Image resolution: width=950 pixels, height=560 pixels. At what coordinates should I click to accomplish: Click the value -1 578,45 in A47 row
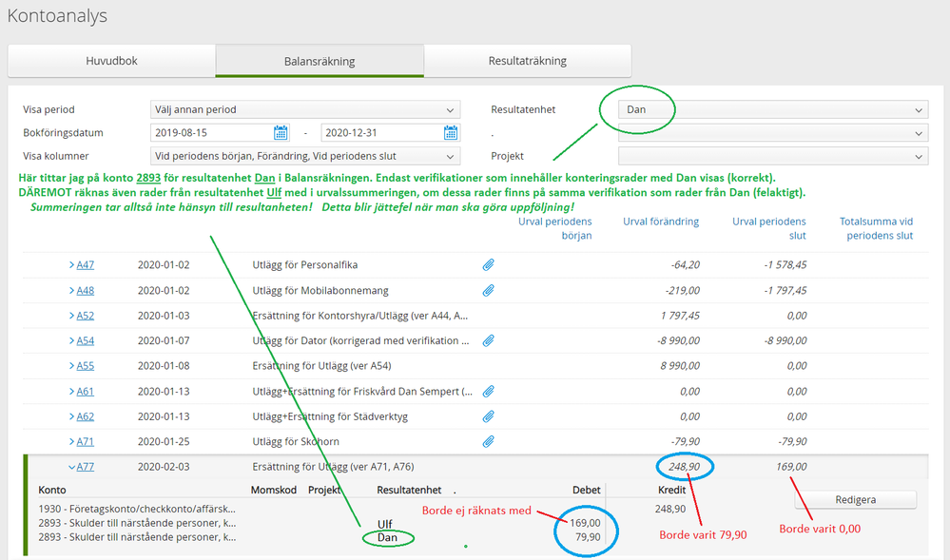click(x=785, y=265)
